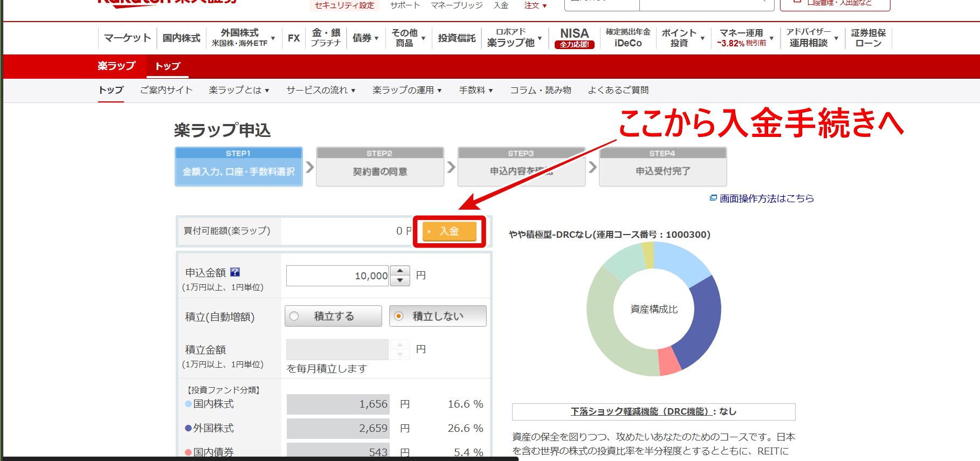Open the 国内株式 main menu item
The width and height of the screenshot is (980, 461).
pos(182,38)
